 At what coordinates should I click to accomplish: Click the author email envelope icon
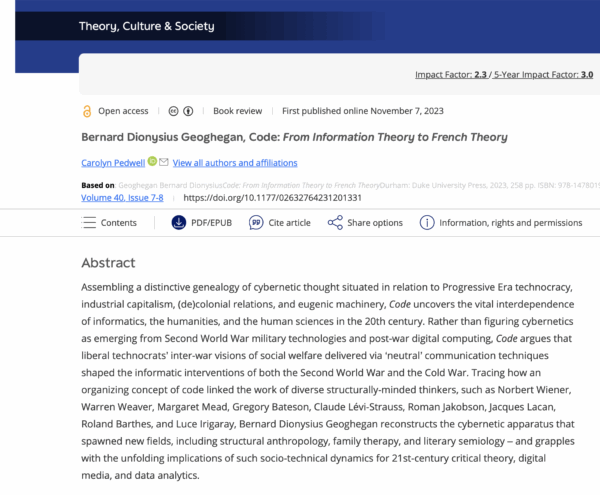coord(164,162)
